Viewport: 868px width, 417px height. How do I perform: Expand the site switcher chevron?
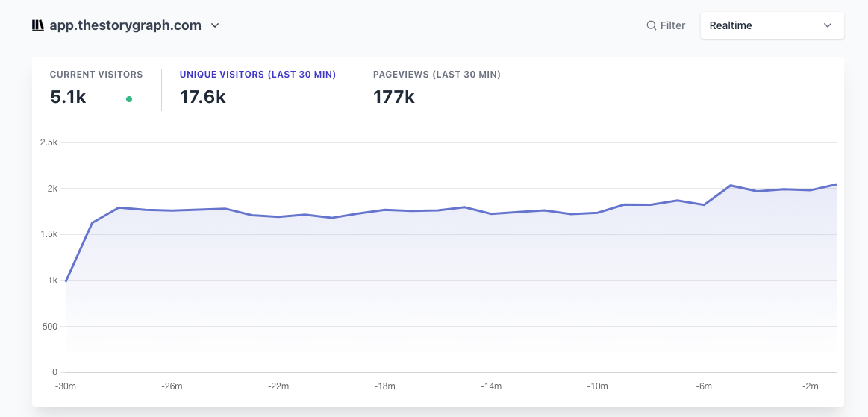click(216, 25)
